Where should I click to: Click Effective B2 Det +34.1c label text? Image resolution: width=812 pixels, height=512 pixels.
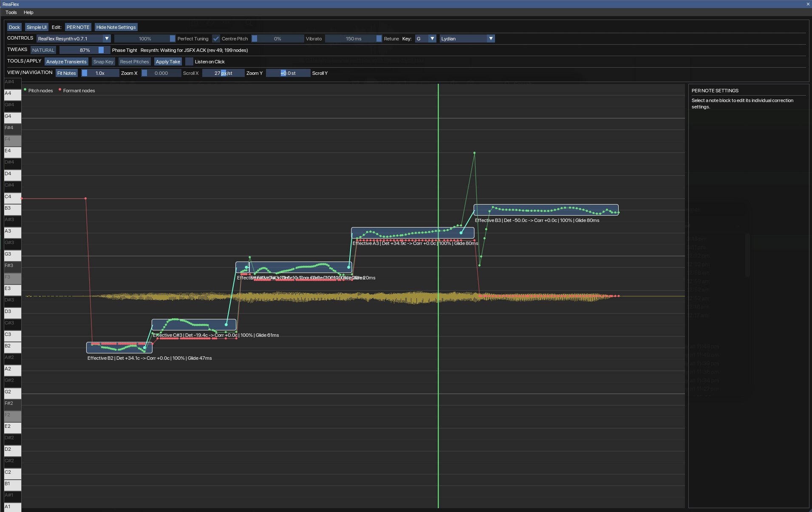tap(150, 358)
